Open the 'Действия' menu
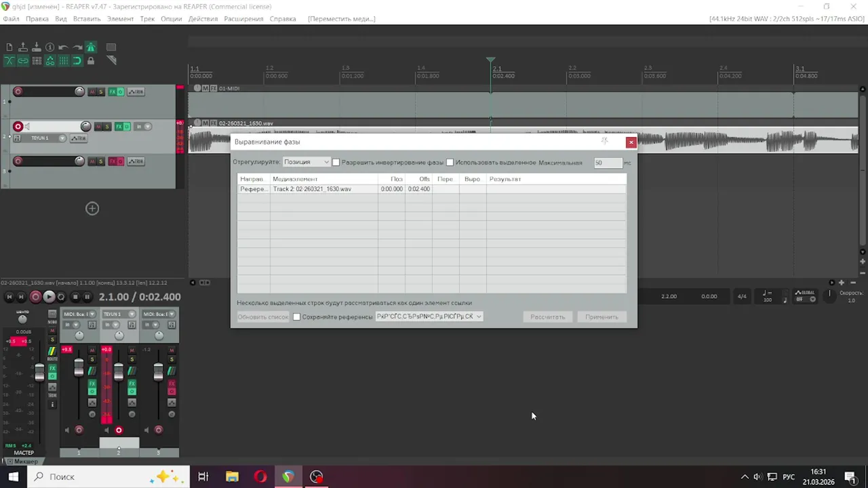The image size is (868, 488). (203, 19)
